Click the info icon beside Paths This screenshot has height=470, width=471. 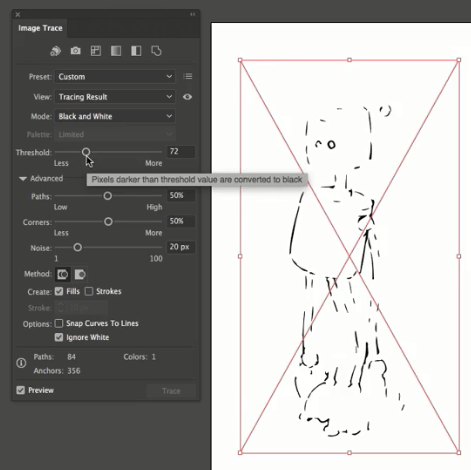coord(21,363)
